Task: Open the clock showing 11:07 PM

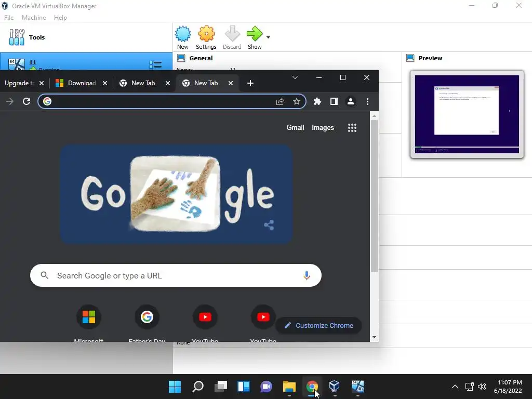Action: pos(508,387)
